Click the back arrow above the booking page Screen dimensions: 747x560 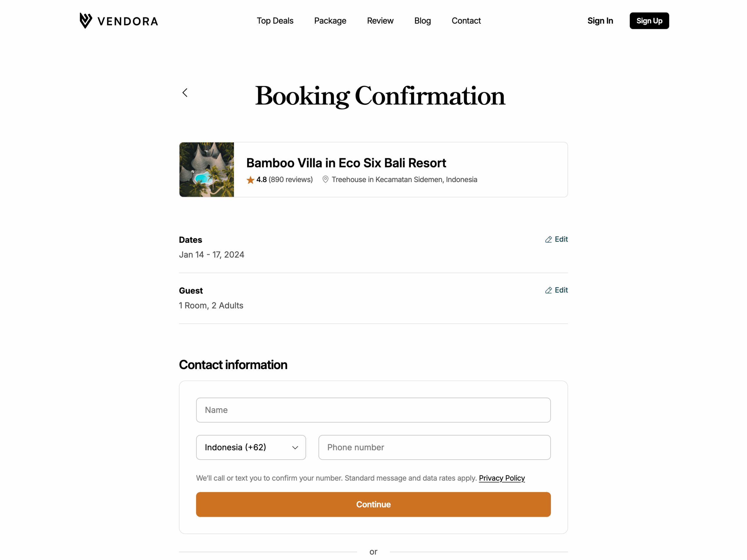coord(185,93)
